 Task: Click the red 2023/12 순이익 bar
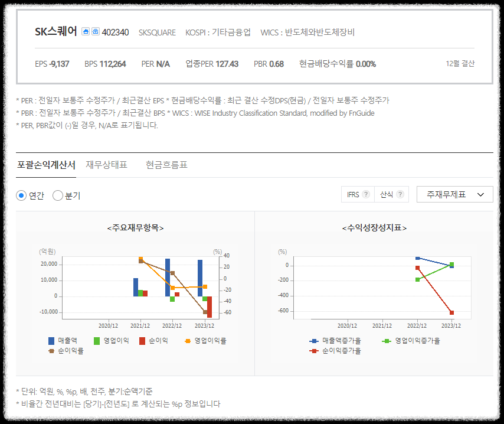coord(210,307)
